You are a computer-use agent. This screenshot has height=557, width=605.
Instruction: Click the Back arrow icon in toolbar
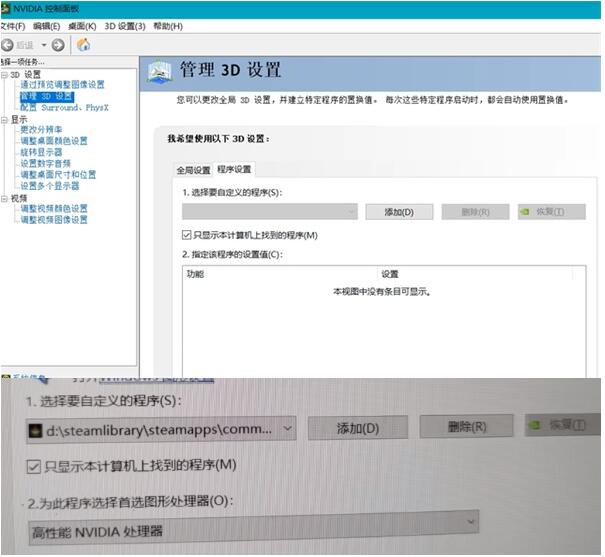[x=7, y=45]
